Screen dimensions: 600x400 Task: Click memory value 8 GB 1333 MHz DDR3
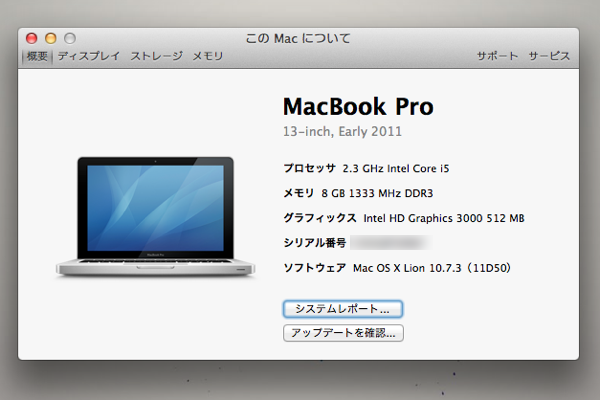377,193
